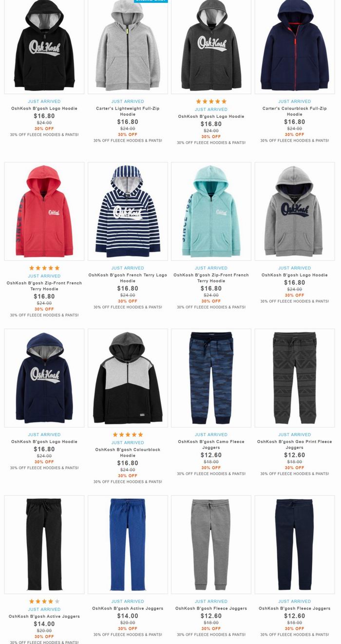
Task: Open the black OshKosh Logo Hoodie image
Action: (x=44, y=47)
